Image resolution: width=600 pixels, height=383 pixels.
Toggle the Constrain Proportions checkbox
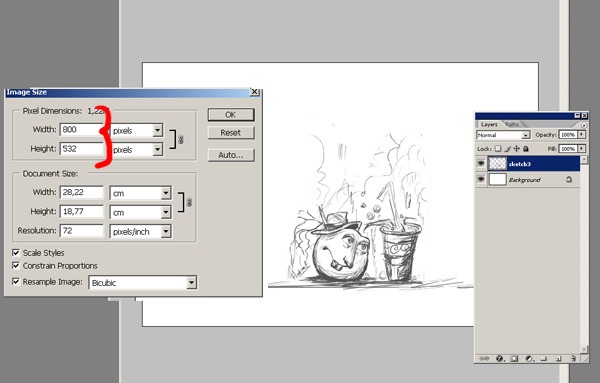16,266
